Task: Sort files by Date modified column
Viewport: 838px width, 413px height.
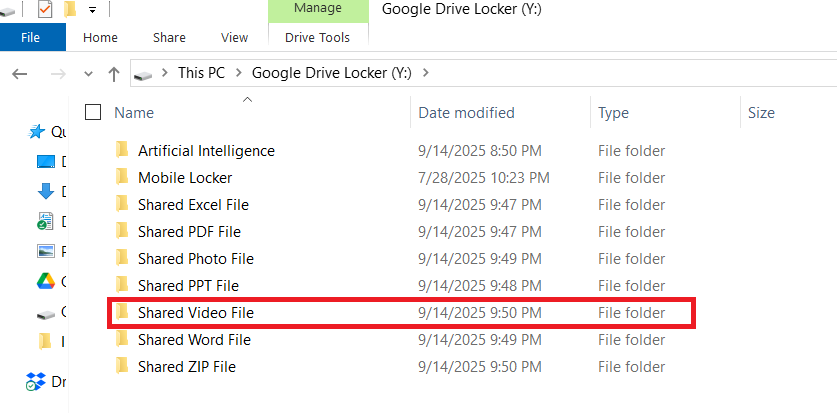Action: point(466,113)
